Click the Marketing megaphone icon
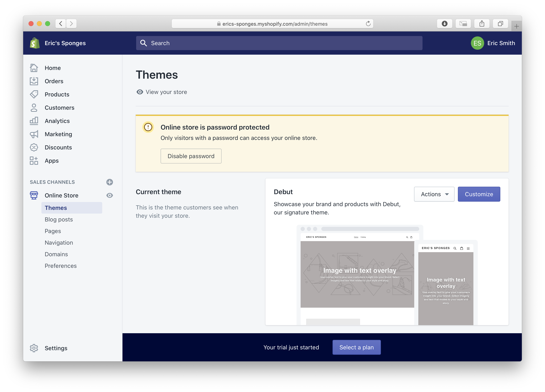 click(x=34, y=134)
